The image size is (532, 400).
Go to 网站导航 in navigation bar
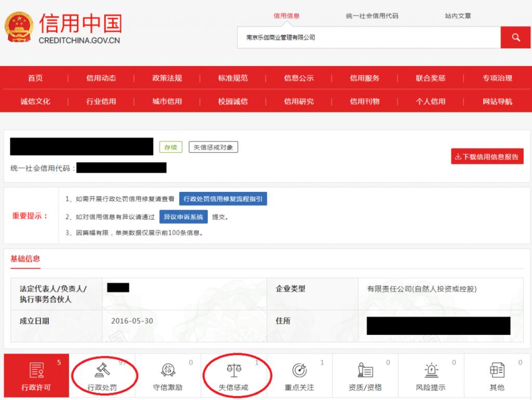pyautogui.click(x=497, y=101)
